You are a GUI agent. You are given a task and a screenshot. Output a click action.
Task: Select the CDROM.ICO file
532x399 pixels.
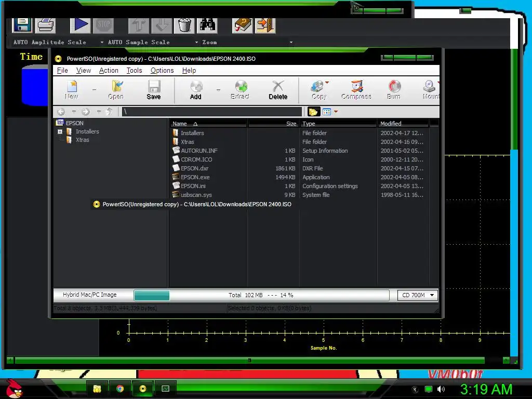coord(196,159)
